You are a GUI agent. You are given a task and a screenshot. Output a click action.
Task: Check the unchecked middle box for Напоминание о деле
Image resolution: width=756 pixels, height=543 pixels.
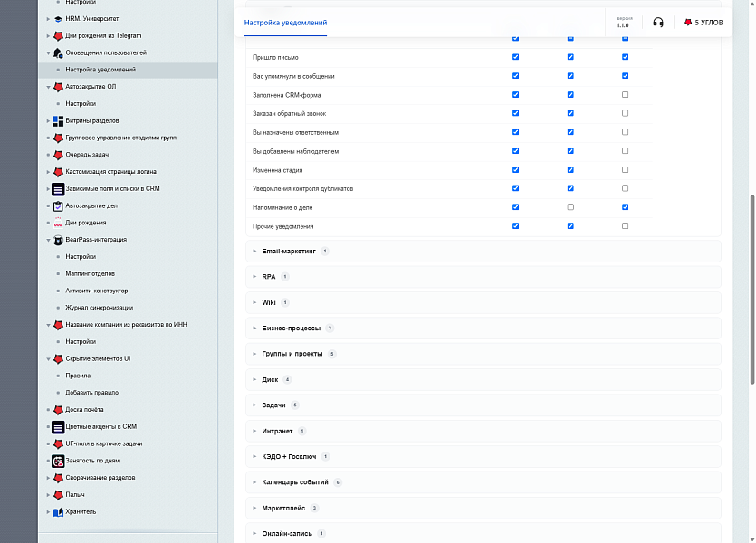(570, 206)
